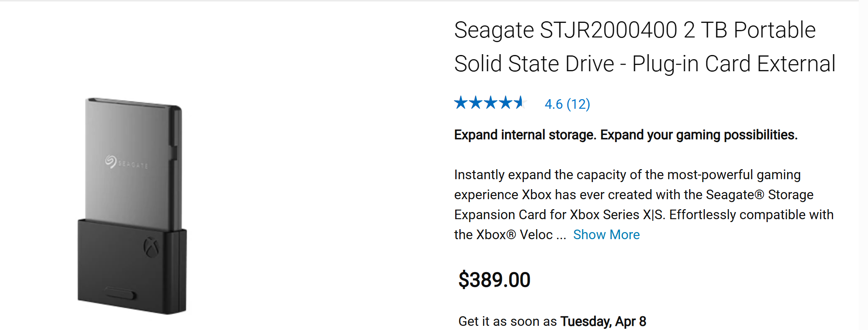Click the second blue rating star
Viewport: 868px width, 330px height.
pyautogui.click(x=476, y=102)
